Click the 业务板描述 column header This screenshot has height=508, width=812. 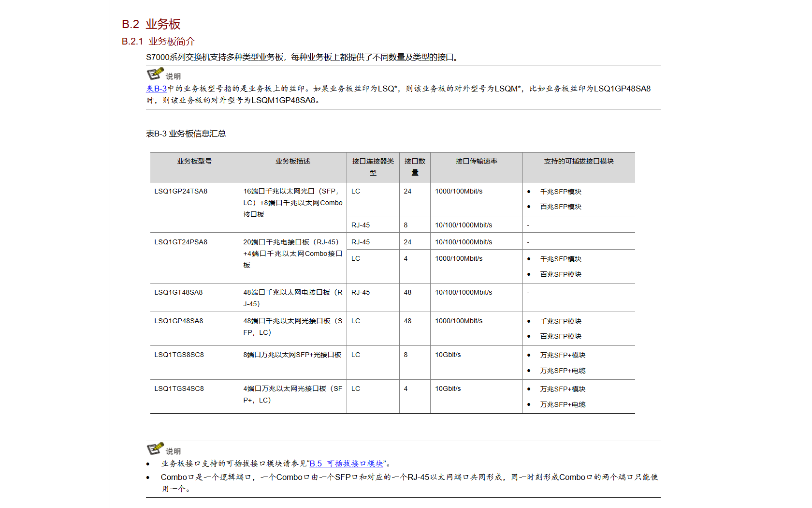tap(292, 162)
